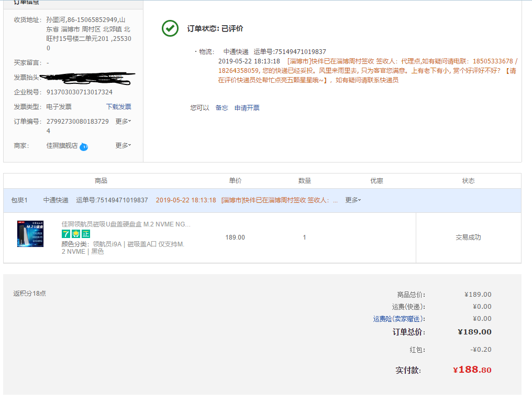This screenshot has height=400, width=532.
Task: Open the M.2 U盘盒 product thumbnail
Action: pos(30,234)
